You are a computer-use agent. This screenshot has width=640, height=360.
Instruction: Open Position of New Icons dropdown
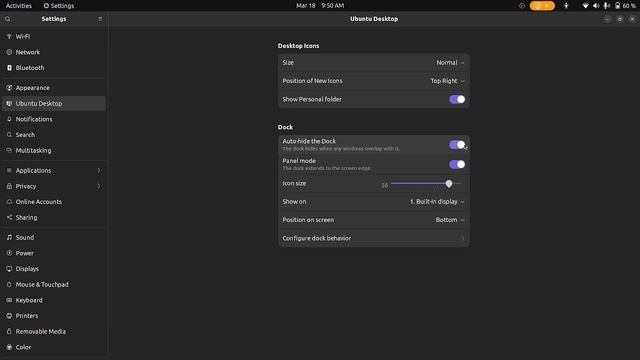click(x=447, y=81)
